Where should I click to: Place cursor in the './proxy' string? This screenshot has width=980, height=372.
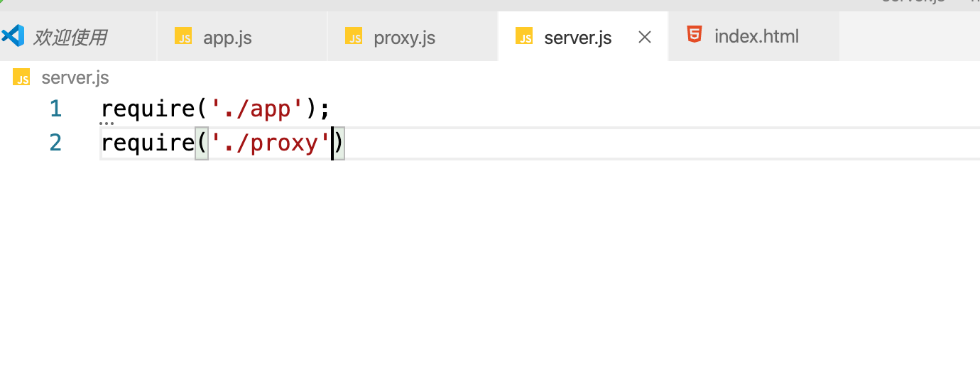click(x=270, y=143)
